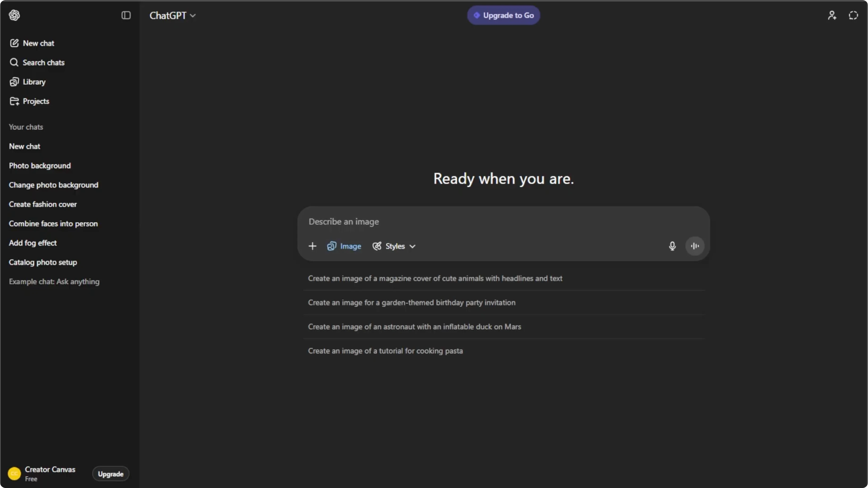Click the Upgrade button in the sidebar footer
Viewport: 868px width, 488px height.
click(x=111, y=474)
